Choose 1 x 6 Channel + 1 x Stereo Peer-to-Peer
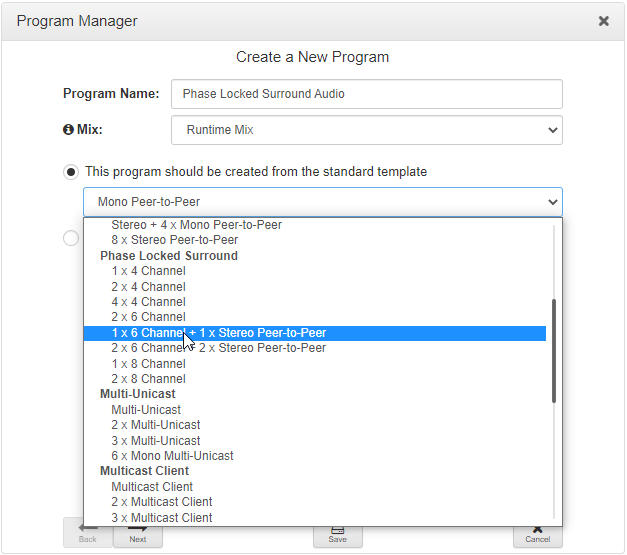The image size is (627, 555). point(218,333)
